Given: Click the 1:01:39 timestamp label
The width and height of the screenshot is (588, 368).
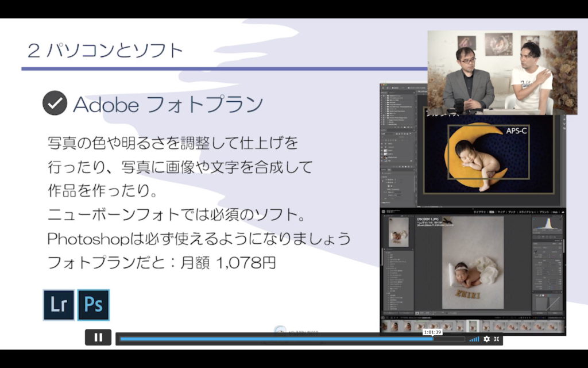Looking at the screenshot, I should pyautogui.click(x=432, y=332).
